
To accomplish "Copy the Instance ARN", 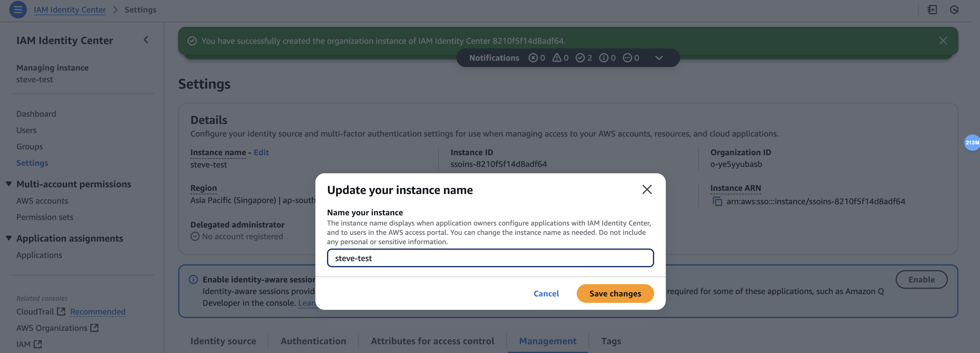I will [717, 201].
